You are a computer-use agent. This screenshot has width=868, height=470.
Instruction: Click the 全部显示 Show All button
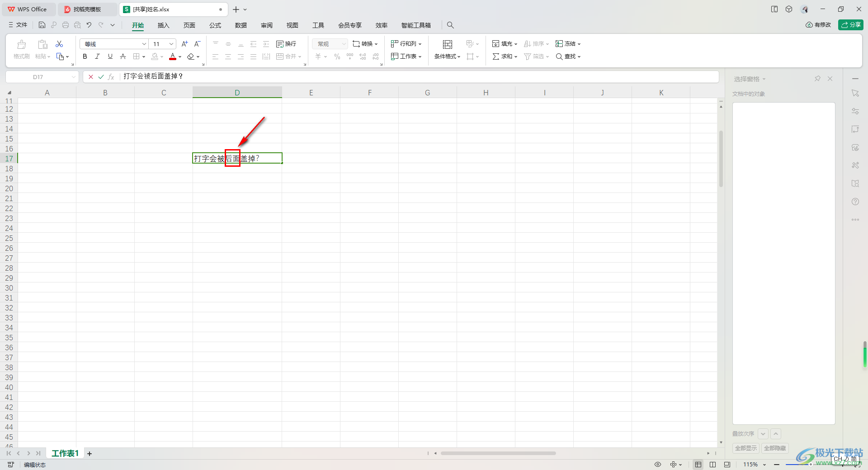point(746,448)
